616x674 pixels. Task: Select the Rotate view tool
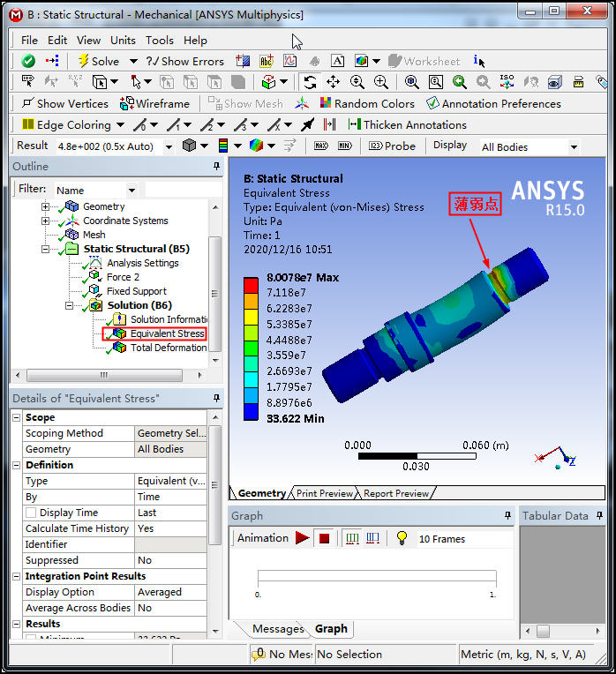click(x=310, y=82)
